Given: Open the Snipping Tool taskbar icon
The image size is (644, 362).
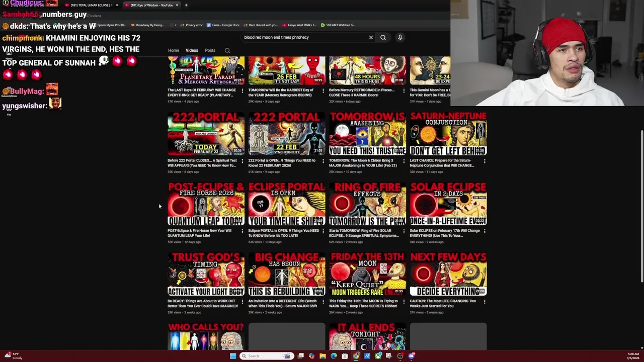Looking at the screenshot, I should pyautogui.click(x=389, y=356).
